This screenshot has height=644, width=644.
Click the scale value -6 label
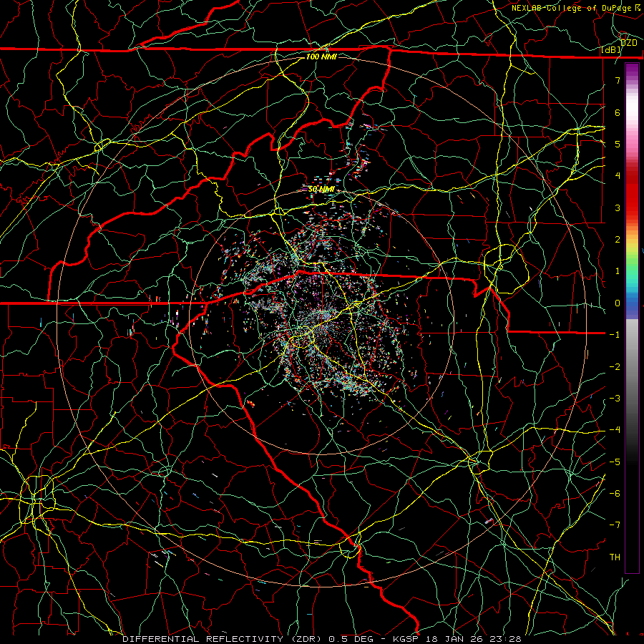pos(615,494)
